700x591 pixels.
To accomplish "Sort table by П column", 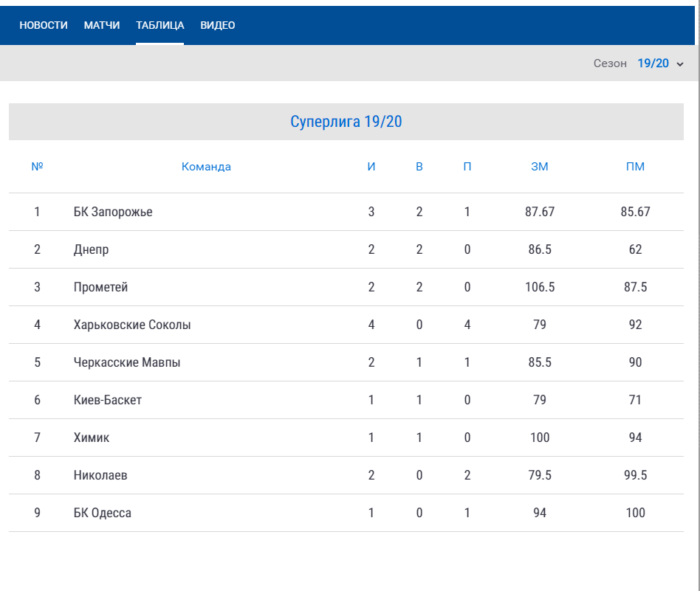I will coord(467,167).
